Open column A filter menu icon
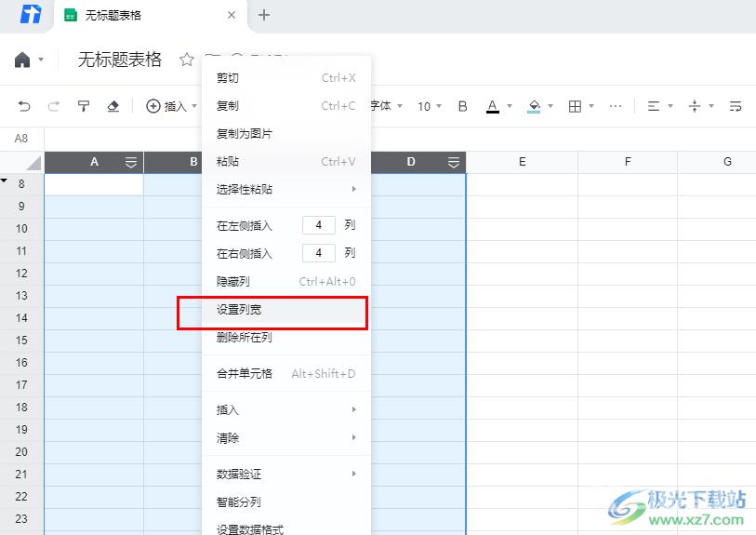This screenshot has width=756, height=535. pos(131,162)
